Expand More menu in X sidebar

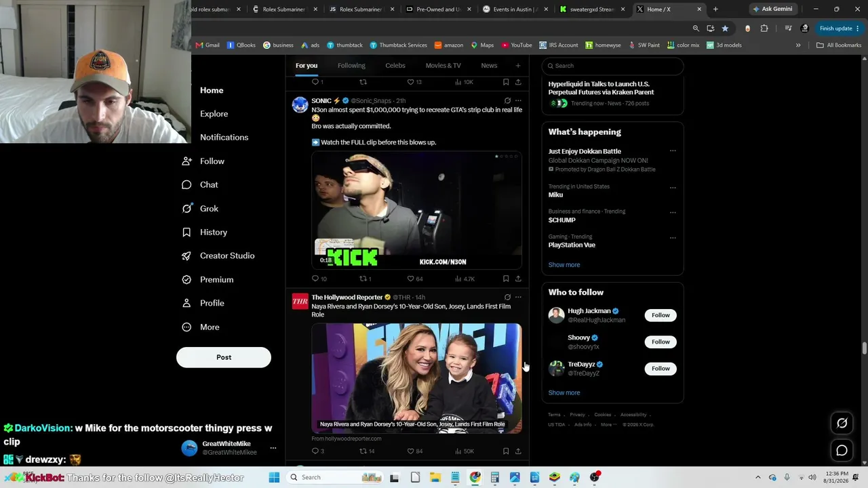tap(201, 327)
